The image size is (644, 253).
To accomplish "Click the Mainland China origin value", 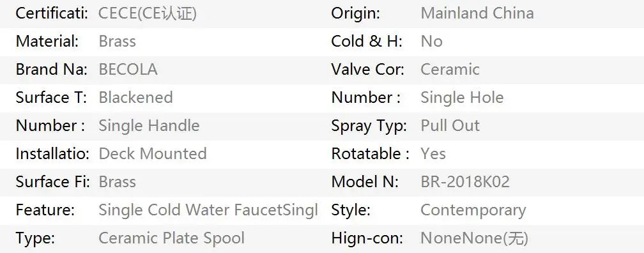I will pyautogui.click(x=477, y=13).
